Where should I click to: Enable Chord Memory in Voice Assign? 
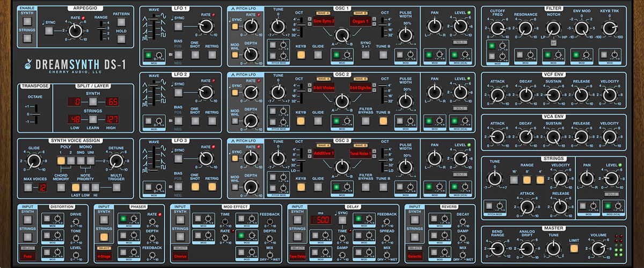pos(62,187)
